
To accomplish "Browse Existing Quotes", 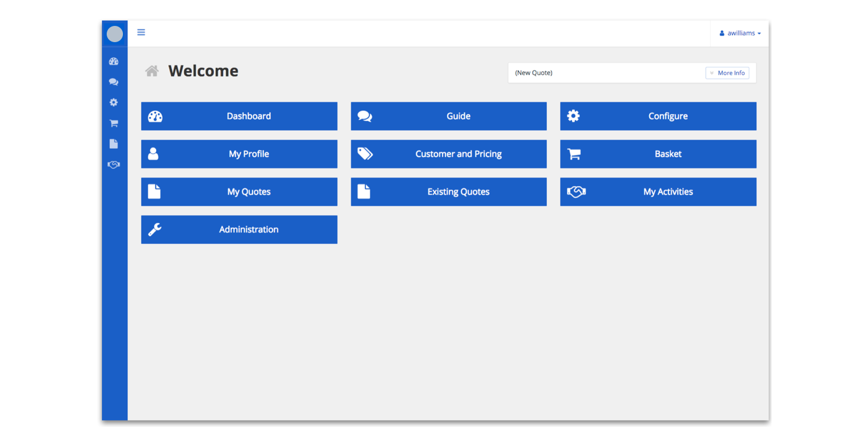I will click(448, 191).
